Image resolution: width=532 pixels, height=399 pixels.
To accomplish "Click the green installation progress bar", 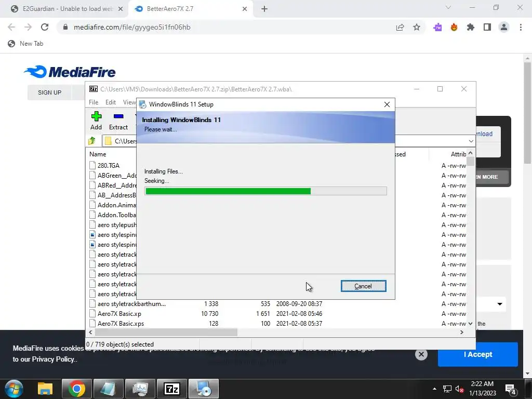I will (265, 191).
